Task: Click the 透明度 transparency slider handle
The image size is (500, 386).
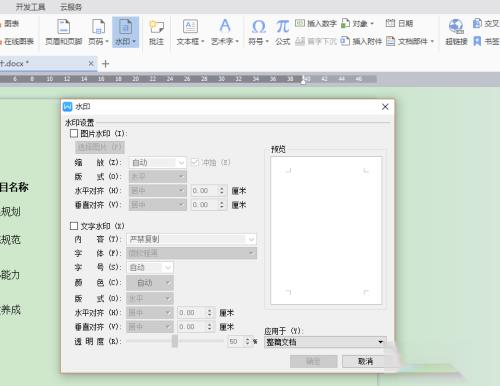Action: (x=175, y=341)
